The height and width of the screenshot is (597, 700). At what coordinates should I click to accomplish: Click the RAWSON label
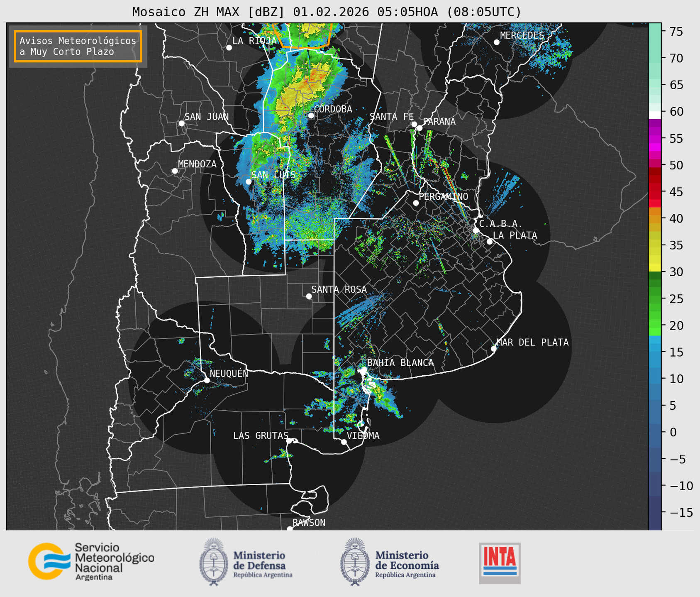[x=309, y=523]
